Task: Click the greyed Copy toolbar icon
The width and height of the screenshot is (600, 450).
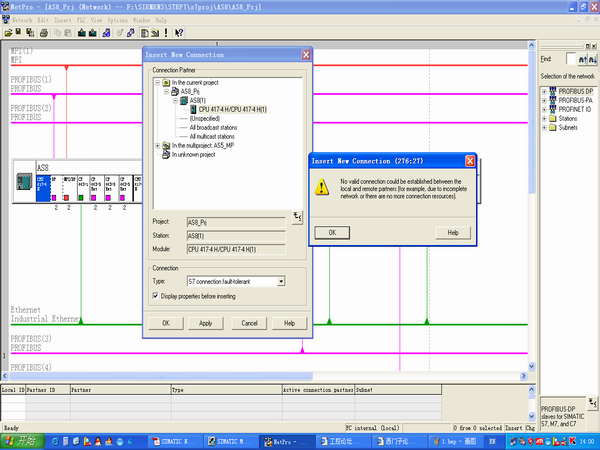Action: (x=57, y=33)
